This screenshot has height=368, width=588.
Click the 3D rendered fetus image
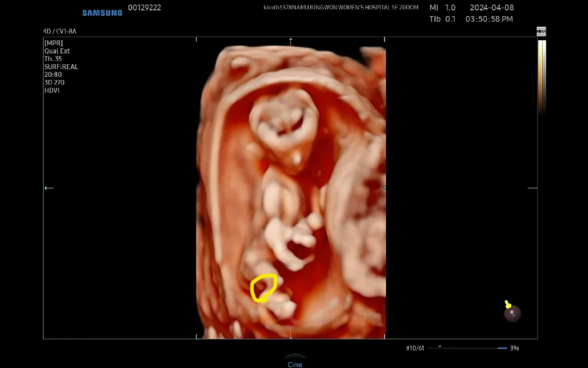click(x=291, y=192)
